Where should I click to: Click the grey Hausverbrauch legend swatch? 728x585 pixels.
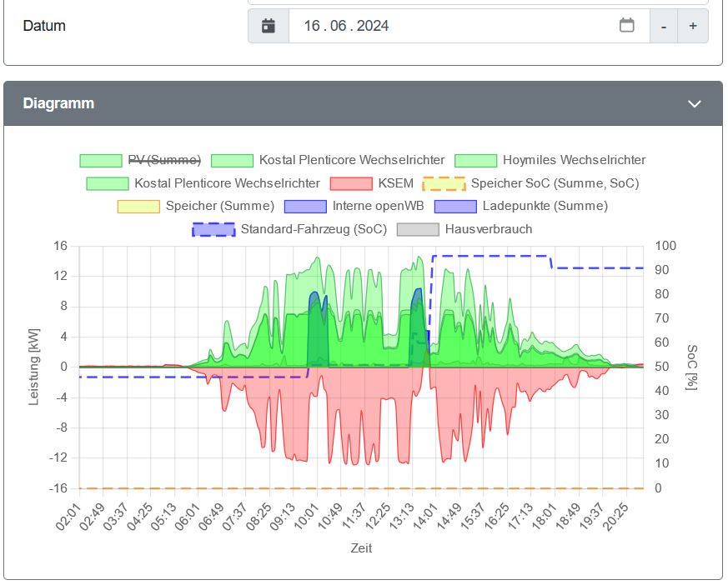click(418, 229)
